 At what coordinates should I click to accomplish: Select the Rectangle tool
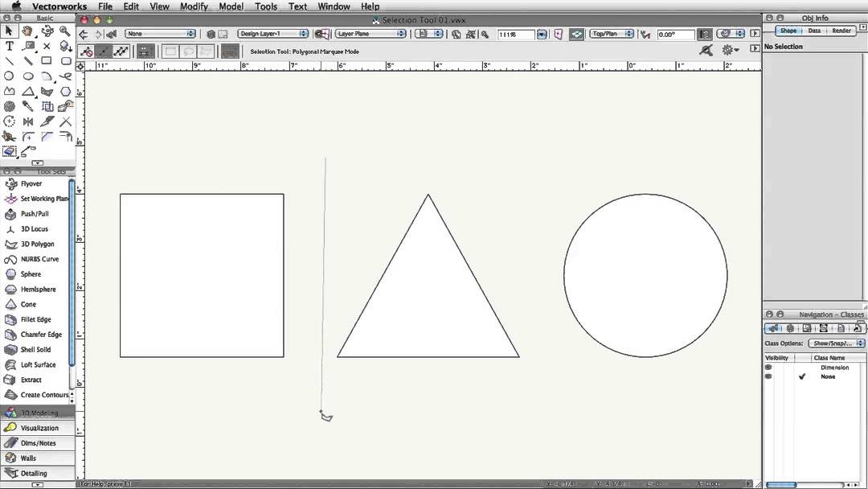(47, 61)
